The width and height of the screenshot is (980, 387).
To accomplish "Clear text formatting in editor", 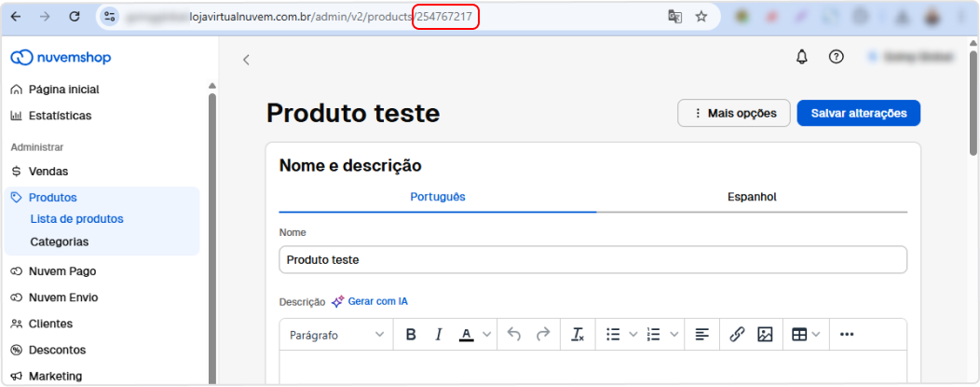I will click(x=578, y=335).
